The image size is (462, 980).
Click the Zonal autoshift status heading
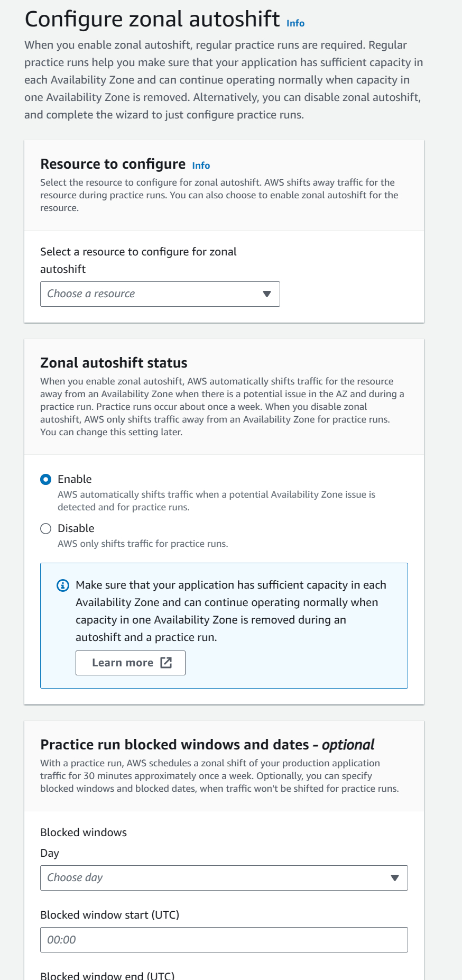[x=113, y=363]
